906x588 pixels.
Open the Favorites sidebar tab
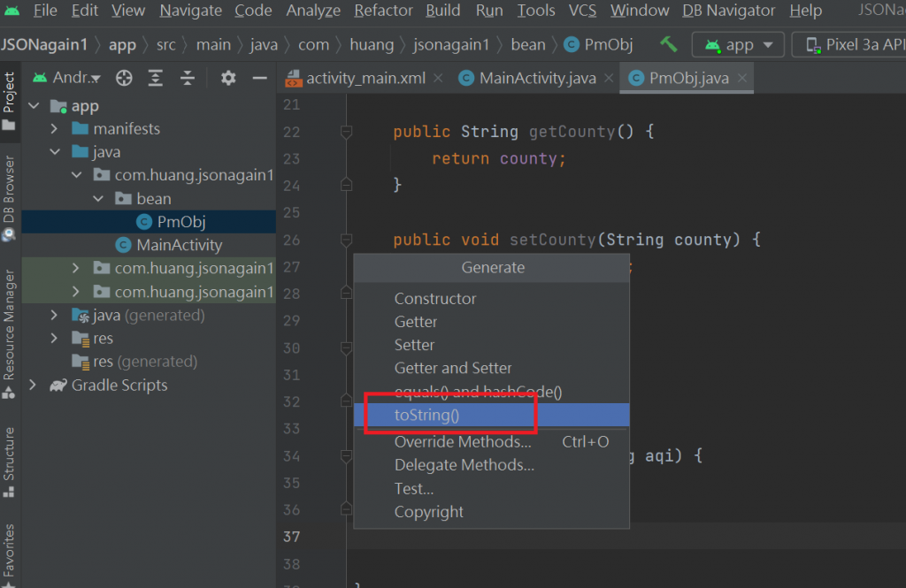point(9,554)
